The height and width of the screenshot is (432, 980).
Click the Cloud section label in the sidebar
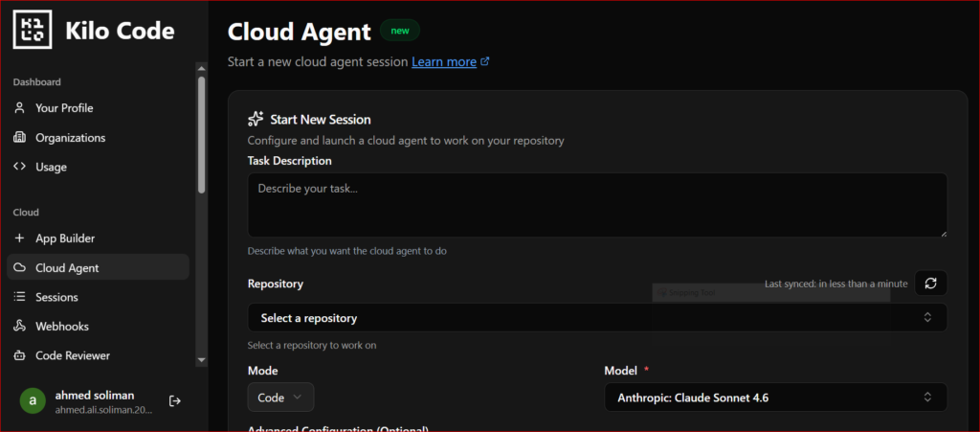click(x=26, y=213)
